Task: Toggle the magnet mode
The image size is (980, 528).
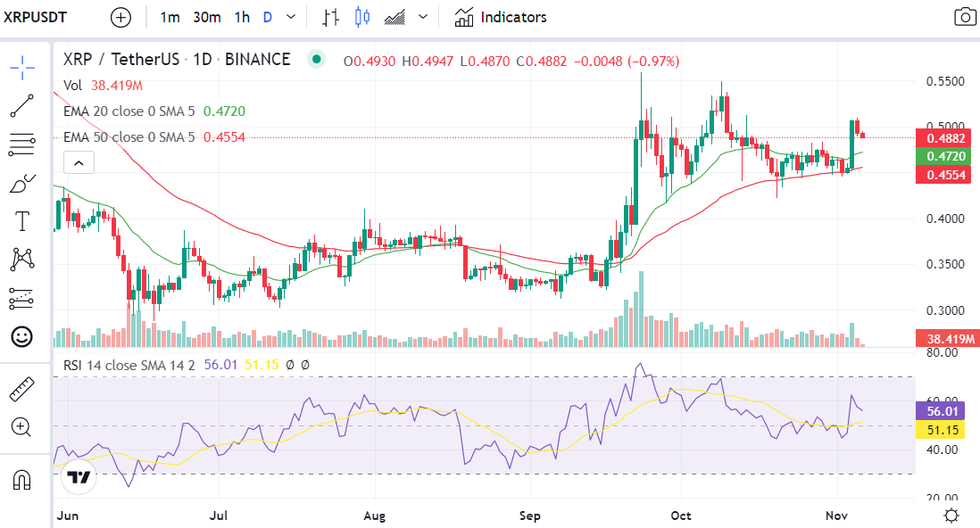Action: (22, 480)
